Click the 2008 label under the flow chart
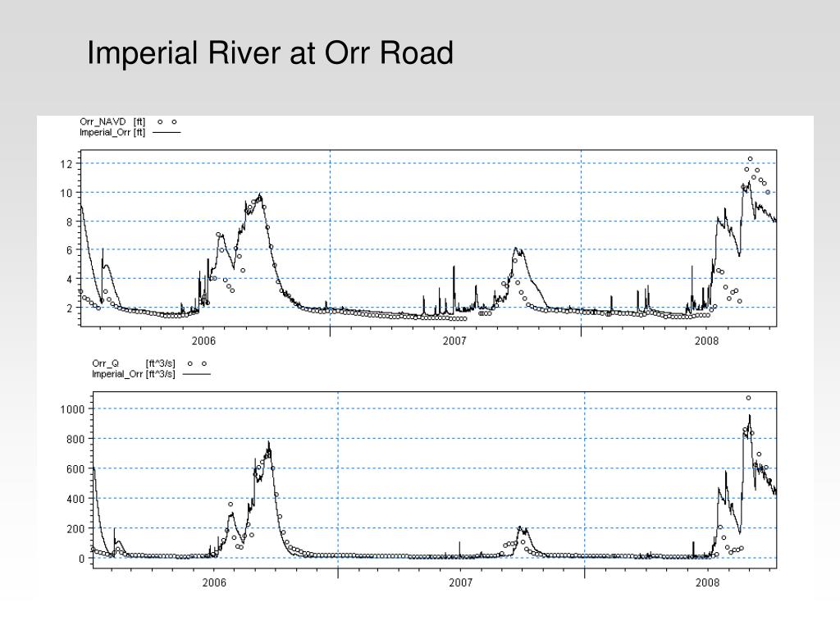Screen dimensions: 840x630 click(707, 583)
